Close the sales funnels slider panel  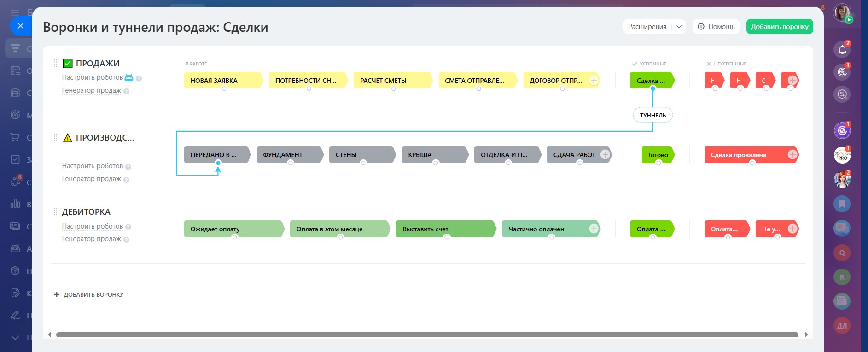click(x=20, y=26)
